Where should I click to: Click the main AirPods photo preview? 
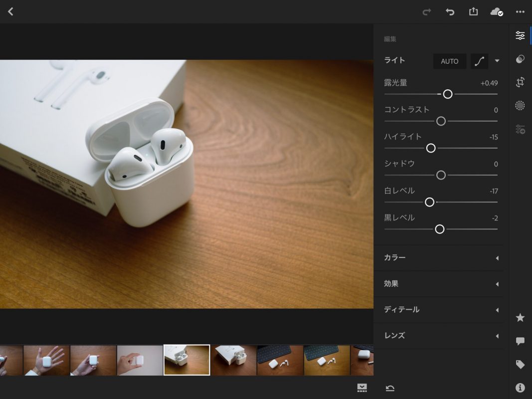click(186, 184)
